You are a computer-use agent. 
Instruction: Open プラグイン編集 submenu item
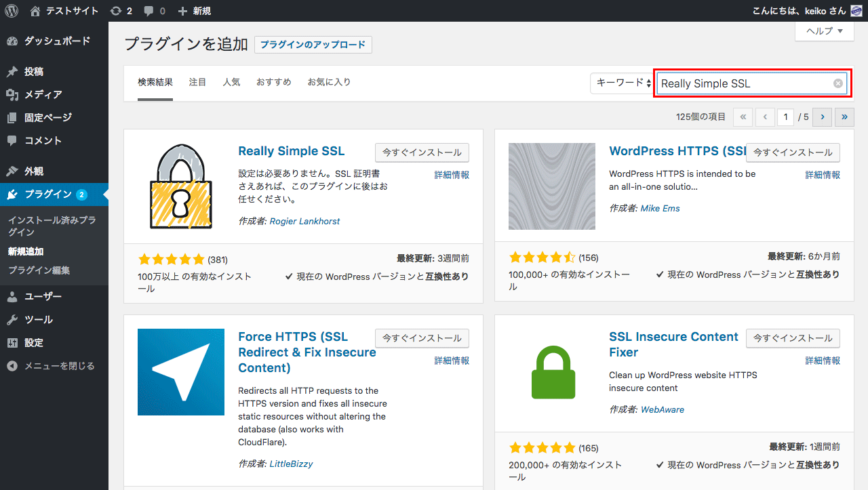tap(39, 270)
